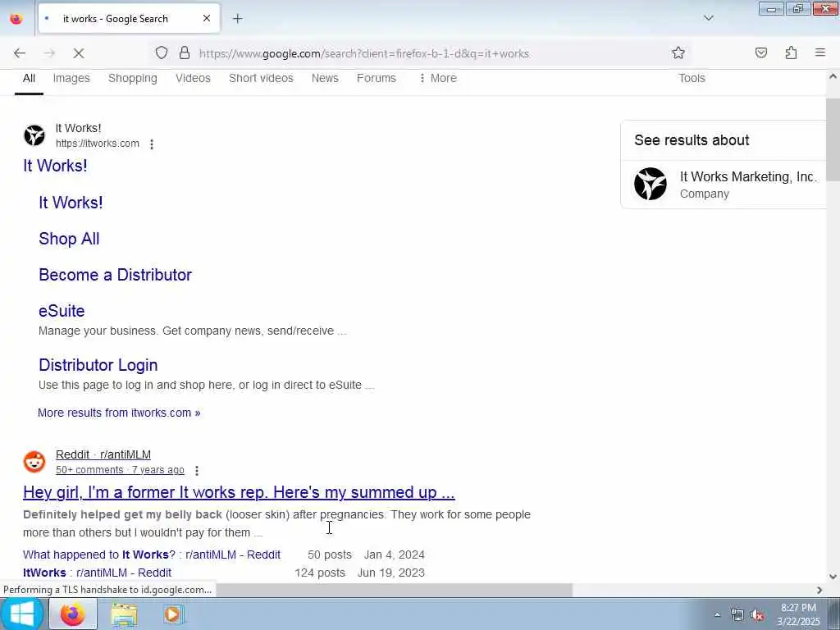Click the network tray icon
This screenshot has height=630, width=840.
[x=737, y=615]
